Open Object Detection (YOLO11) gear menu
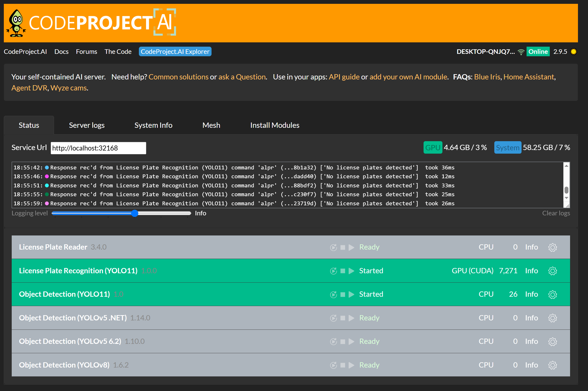Screen dimensions: 588x391 [x=552, y=295]
